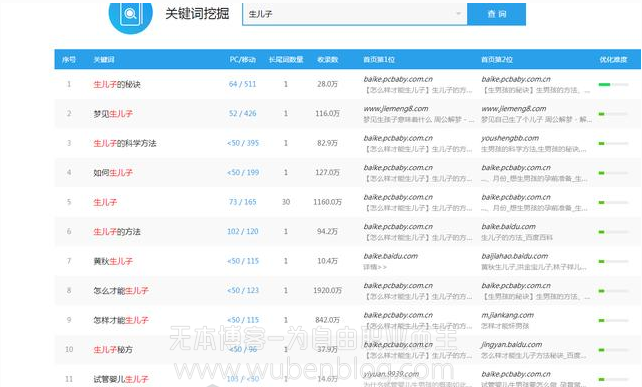Screen dimensions: 642x387
Task: Click the 73 / 165 index value
Action: (242, 202)
